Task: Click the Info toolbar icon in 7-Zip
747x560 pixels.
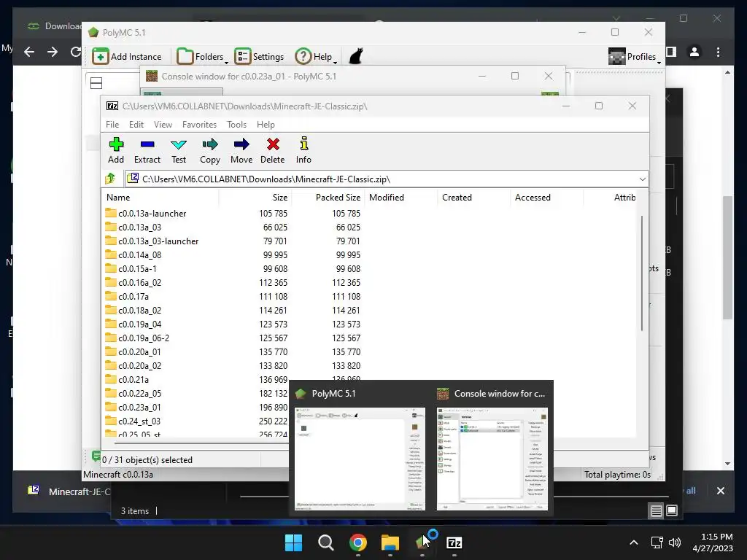Action: (x=304, y=144)
